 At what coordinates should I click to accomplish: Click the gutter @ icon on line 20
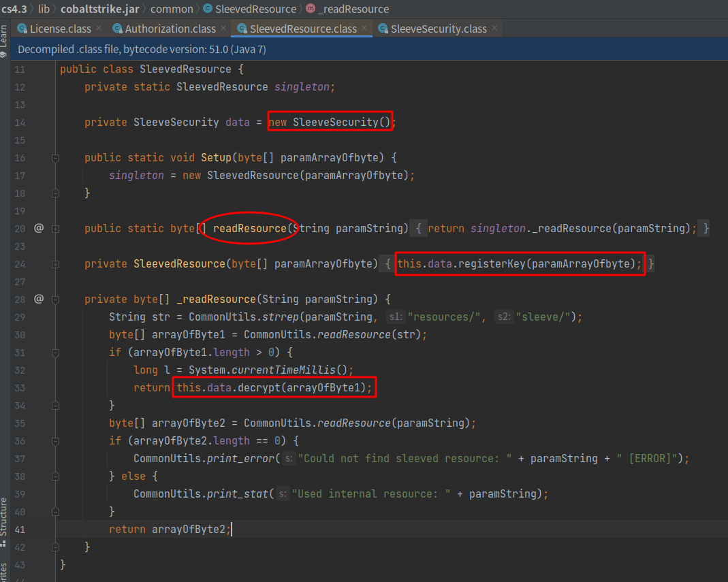tap(39, 228)
